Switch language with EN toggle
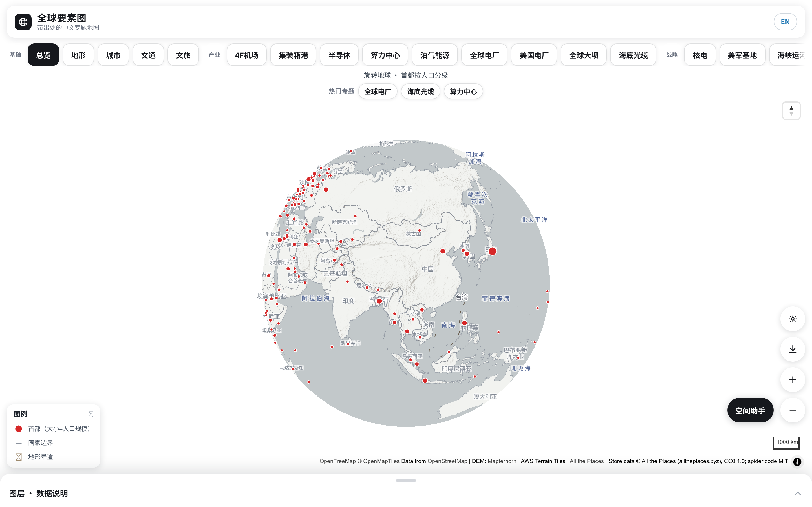812x507 pixels. (785, 22)
